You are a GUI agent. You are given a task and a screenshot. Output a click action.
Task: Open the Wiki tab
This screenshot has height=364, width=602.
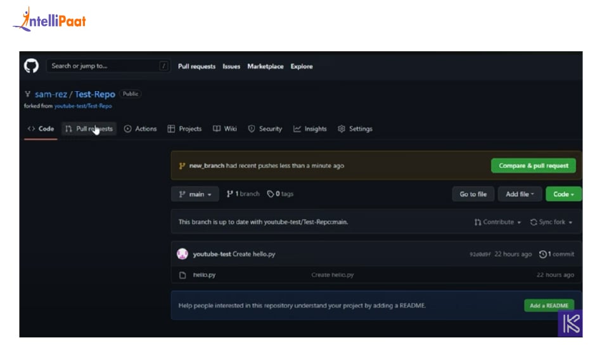(225, 129)
